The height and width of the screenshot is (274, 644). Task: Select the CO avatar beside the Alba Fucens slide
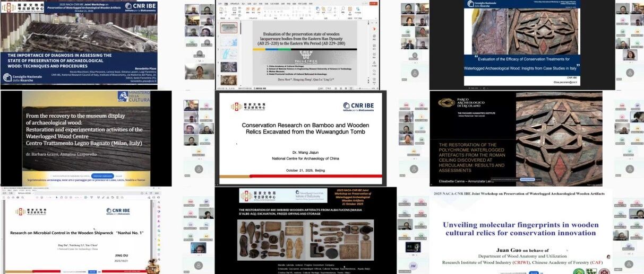pyautogui.click(x=406, y=201)
